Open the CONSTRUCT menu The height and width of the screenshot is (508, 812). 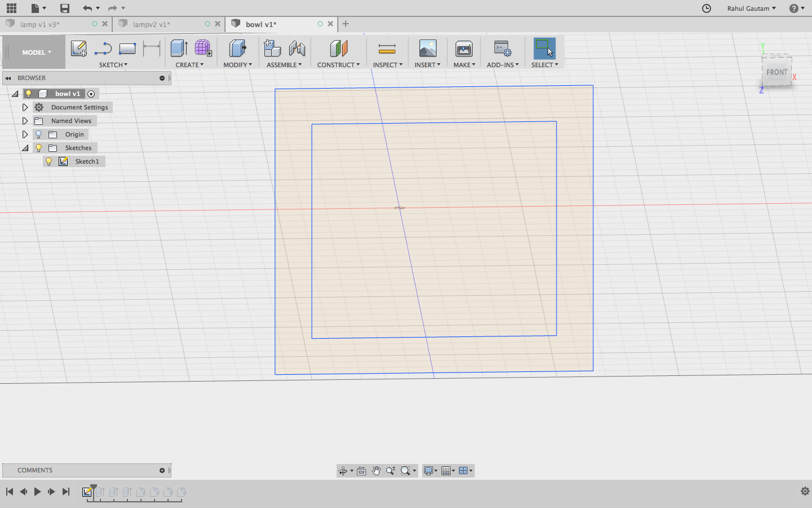click(x=338, y=65)
